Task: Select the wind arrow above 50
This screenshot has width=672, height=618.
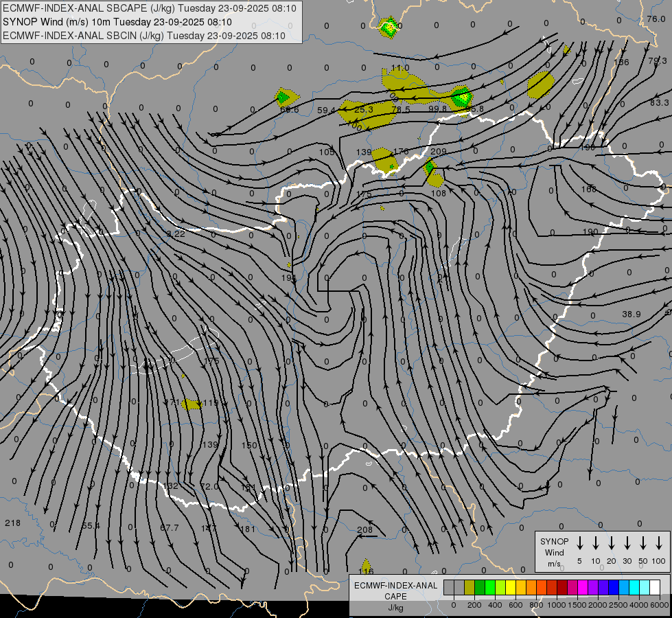Action: (x=643, y=543)
